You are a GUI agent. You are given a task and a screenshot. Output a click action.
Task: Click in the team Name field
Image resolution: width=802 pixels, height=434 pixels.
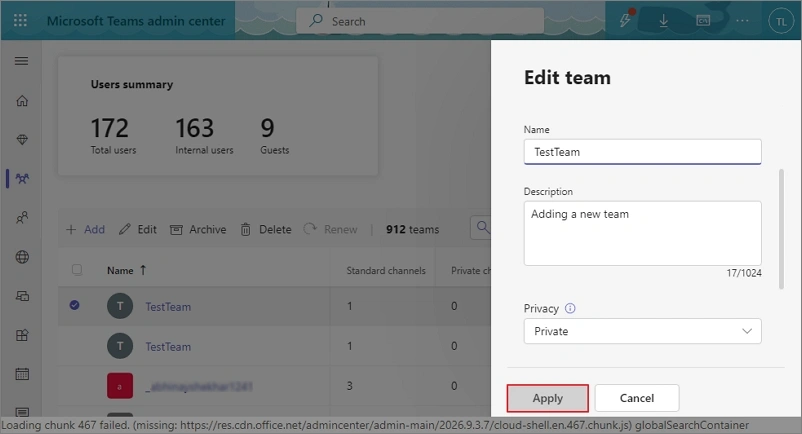click(x=642, y=152)
